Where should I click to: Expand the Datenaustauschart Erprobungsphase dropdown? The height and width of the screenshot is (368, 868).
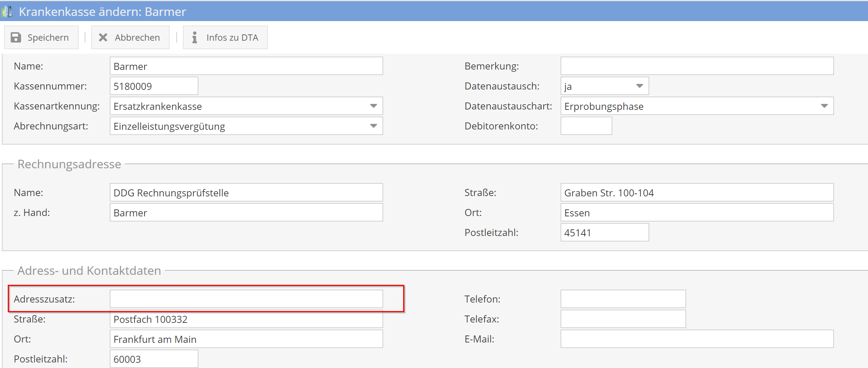[824, 106]
